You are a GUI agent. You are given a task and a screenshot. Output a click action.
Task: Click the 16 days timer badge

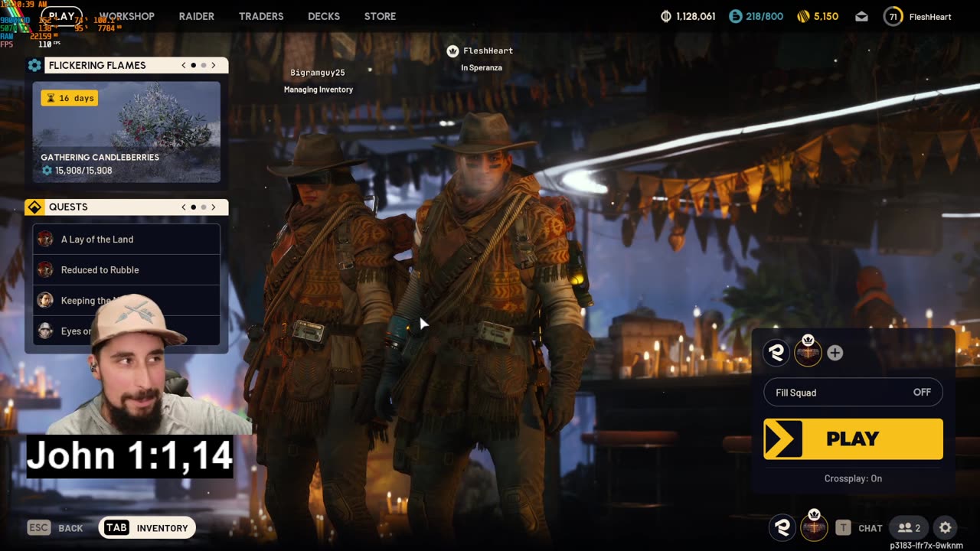(69, 98)
